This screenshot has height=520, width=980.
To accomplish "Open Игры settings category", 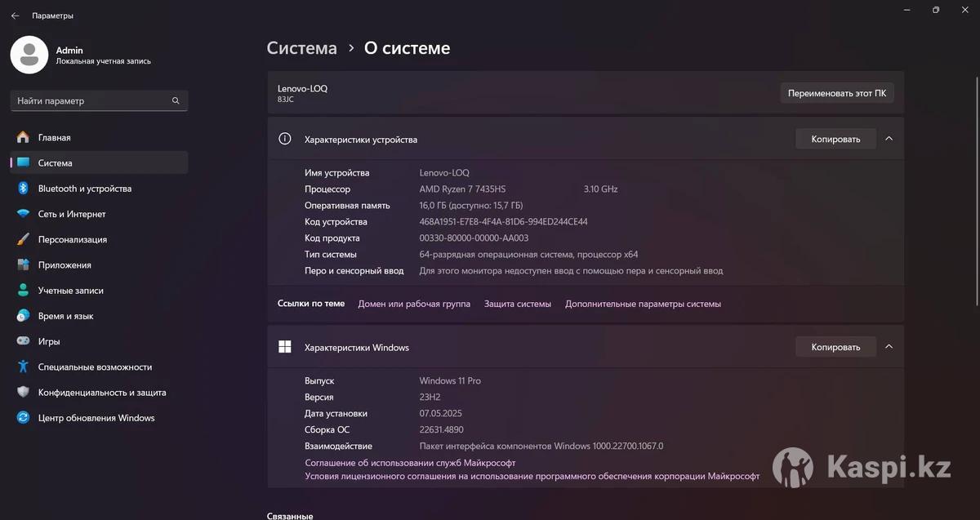I will pyautogui.click(x=49, y=341).
